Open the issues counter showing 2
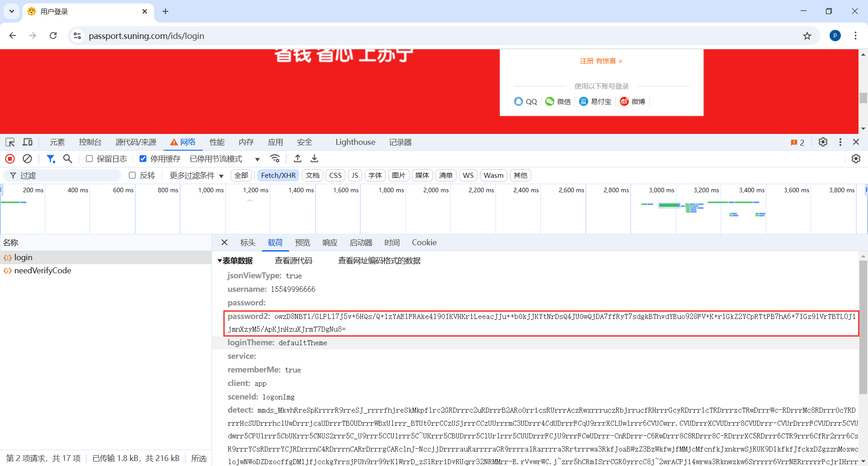Viewport: 868px width, 466px height. click(x=797, y=143)
